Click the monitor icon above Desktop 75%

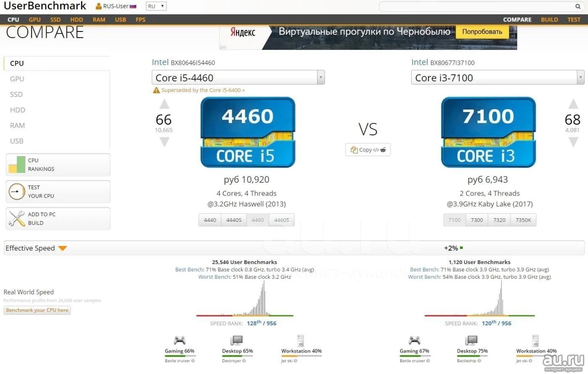point(471,340)
